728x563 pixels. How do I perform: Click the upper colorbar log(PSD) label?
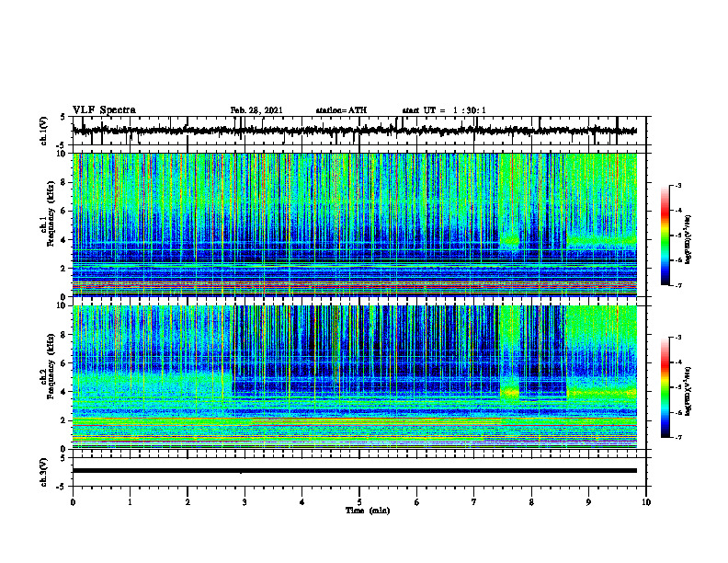(688, 239)
